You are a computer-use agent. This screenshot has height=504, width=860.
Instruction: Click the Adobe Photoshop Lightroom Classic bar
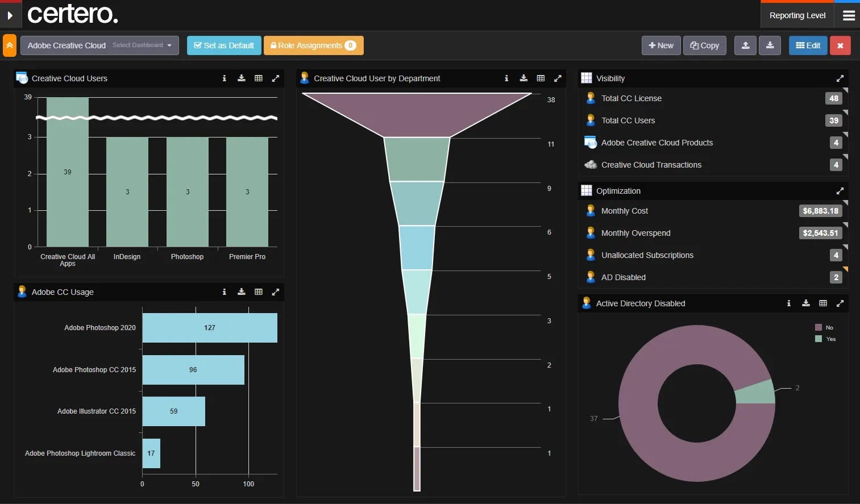151,453
